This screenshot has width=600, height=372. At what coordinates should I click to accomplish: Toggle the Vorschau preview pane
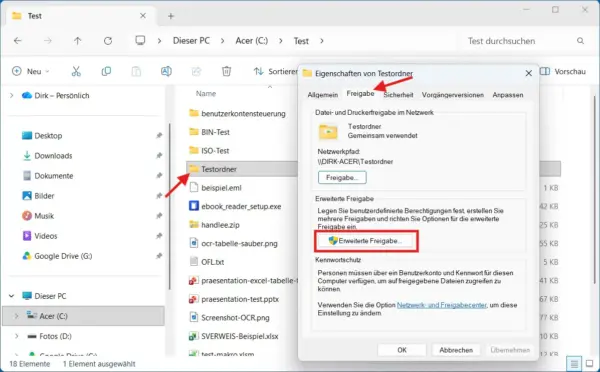(x=563, y=71)
